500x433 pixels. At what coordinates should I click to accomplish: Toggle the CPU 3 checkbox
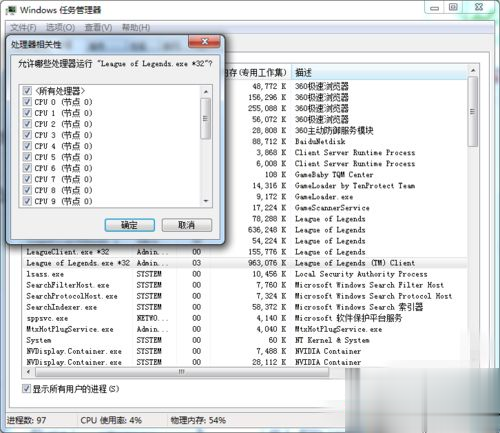[27, 135]
